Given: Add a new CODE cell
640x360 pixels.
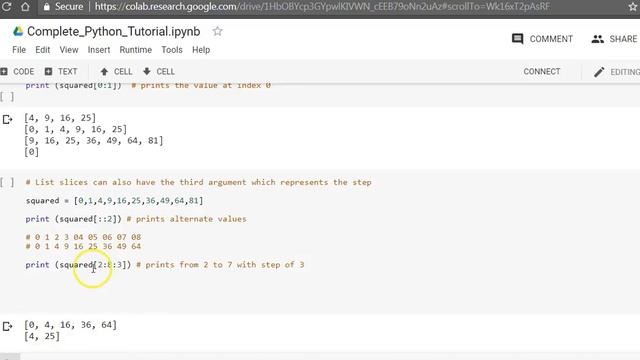Looking at the screenshot, I should tap(18, 71).
